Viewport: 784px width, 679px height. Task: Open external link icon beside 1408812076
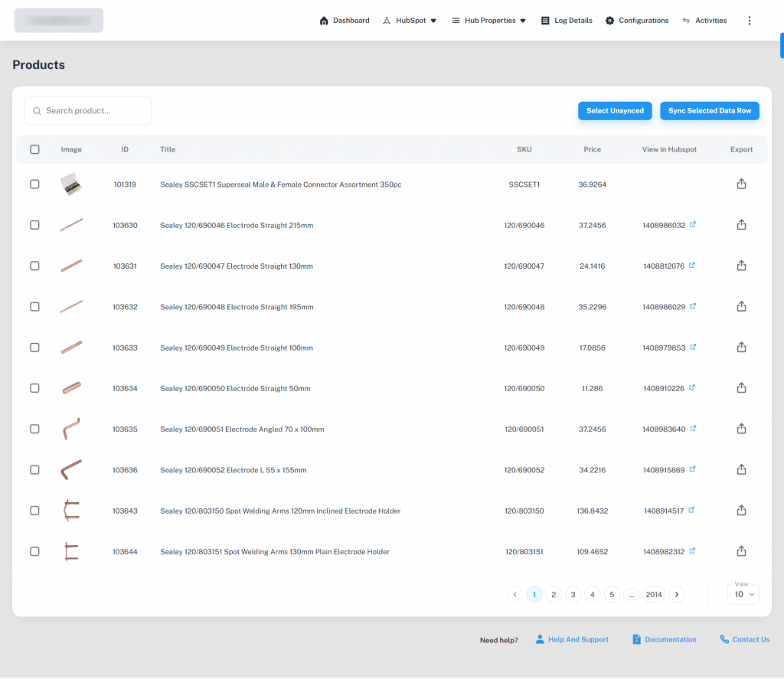[x=692, y=266]
